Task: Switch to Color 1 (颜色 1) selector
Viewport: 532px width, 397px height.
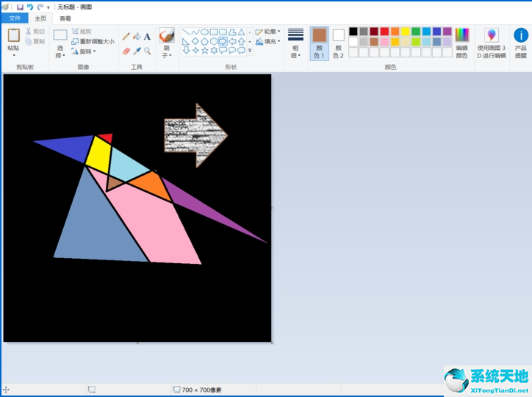Action: pos(319,43)
